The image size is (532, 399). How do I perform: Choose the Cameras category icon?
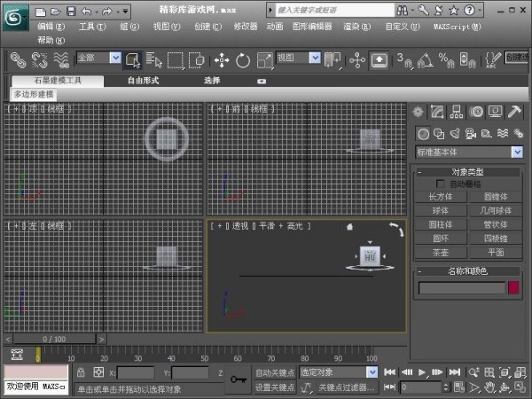coord(468,133)
